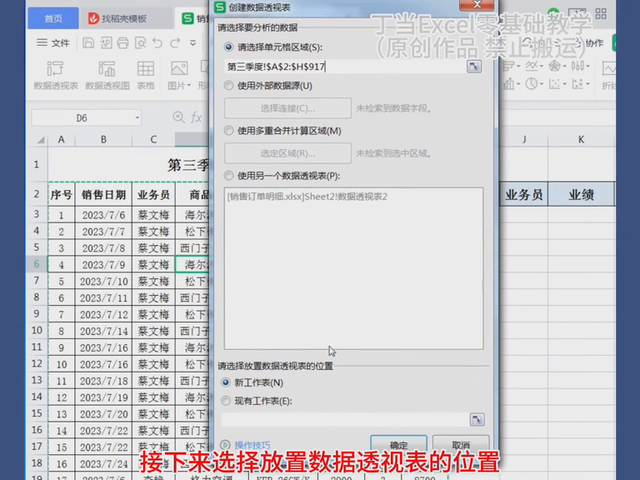Click the 协作 collaboration button

(594, 43)
